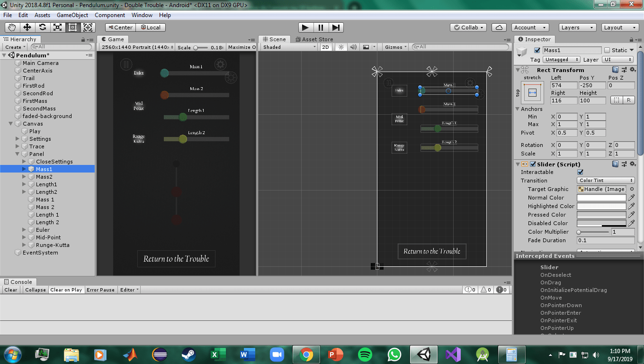Open the Layers dropdown in the toolbar
This screenshot has height=364, width=644.
pos(577,27)
